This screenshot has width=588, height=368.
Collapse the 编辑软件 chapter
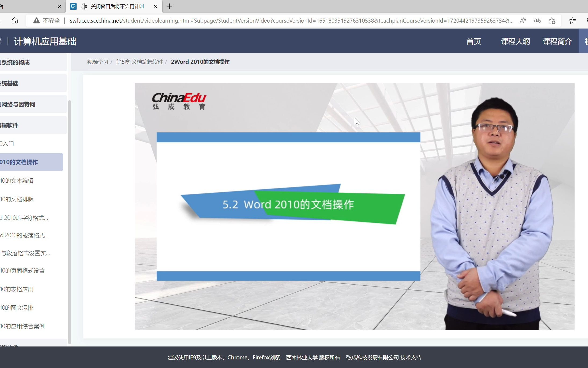(33, 125)
